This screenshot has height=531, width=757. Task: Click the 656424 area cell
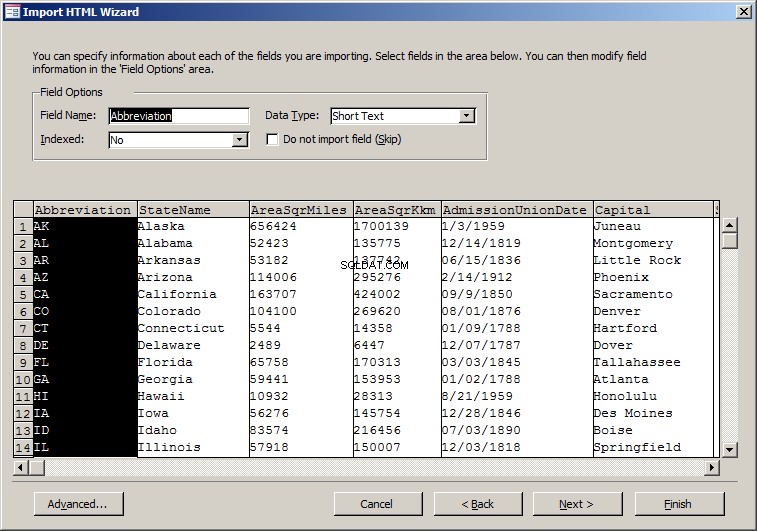click(301, 226)
